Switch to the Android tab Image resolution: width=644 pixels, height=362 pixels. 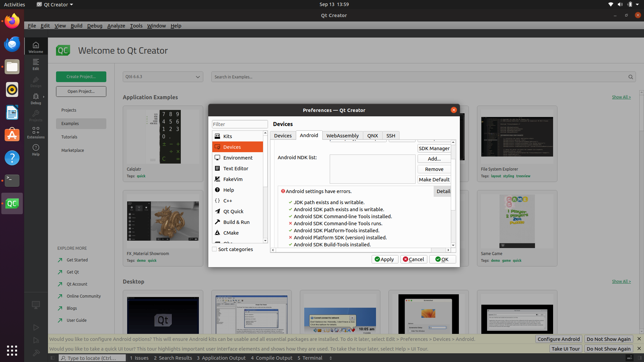(x=309, y=135)
